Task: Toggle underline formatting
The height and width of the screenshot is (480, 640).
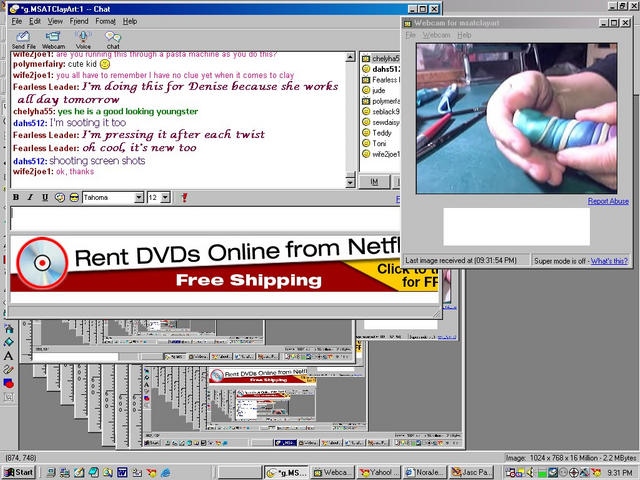Action: (45, 198)
